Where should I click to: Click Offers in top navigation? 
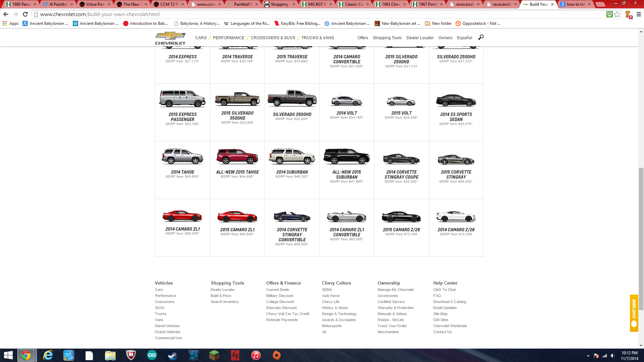pos(363,38)
